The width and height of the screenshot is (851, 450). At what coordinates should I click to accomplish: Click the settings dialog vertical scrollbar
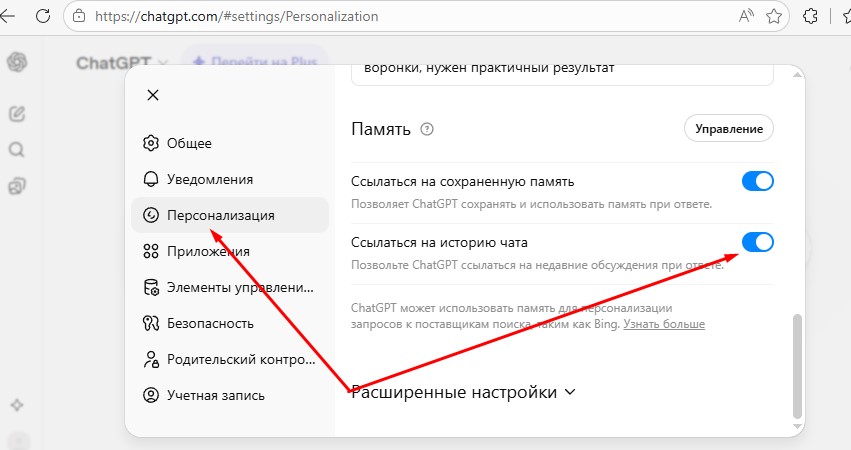pyautogui.click(x=797, y=365)
